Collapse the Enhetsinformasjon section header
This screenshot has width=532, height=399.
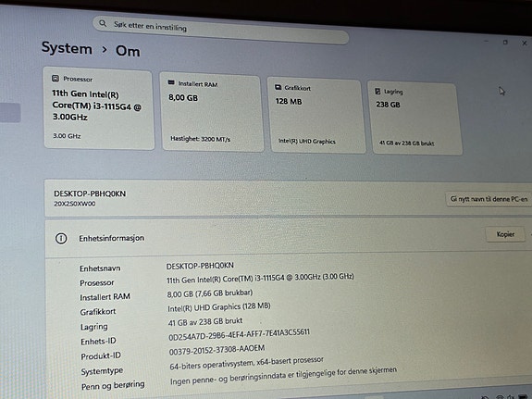(x=289, y=238)
